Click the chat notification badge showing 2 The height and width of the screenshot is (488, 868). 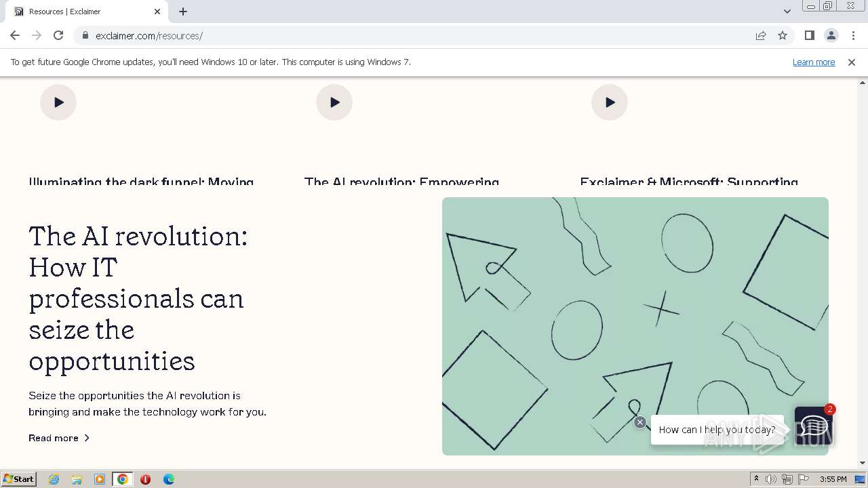(x=830, y=409)
